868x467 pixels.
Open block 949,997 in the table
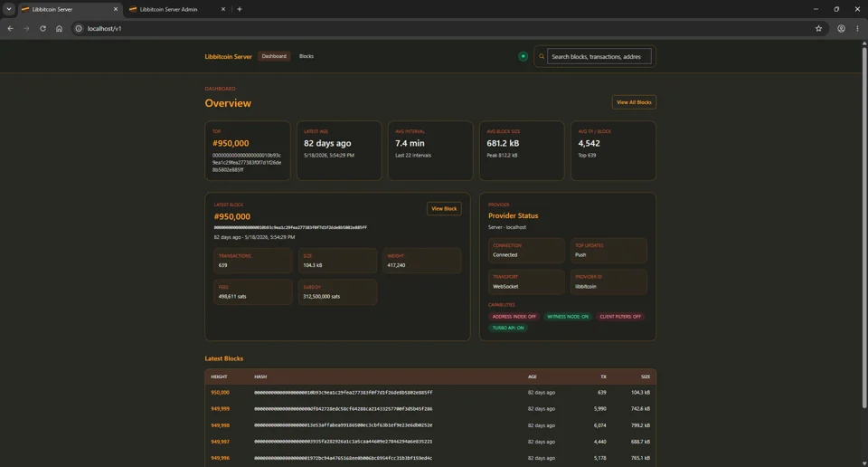[220, 442]
